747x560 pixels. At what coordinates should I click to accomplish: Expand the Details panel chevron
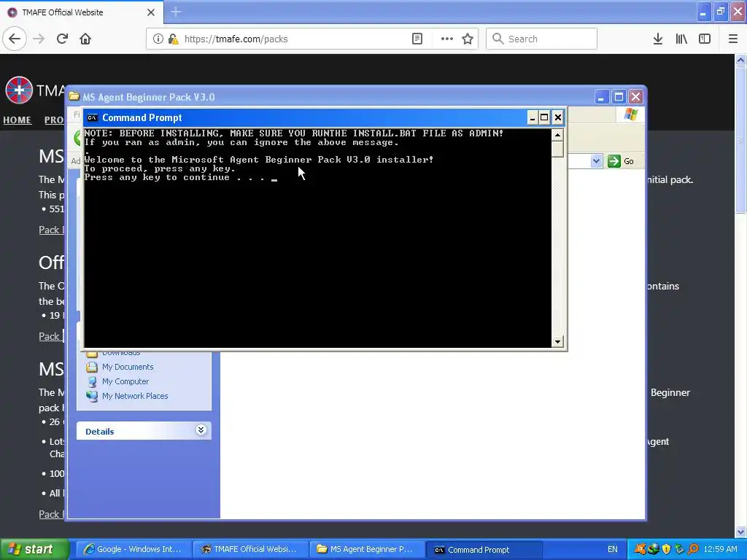pos(201,430)
